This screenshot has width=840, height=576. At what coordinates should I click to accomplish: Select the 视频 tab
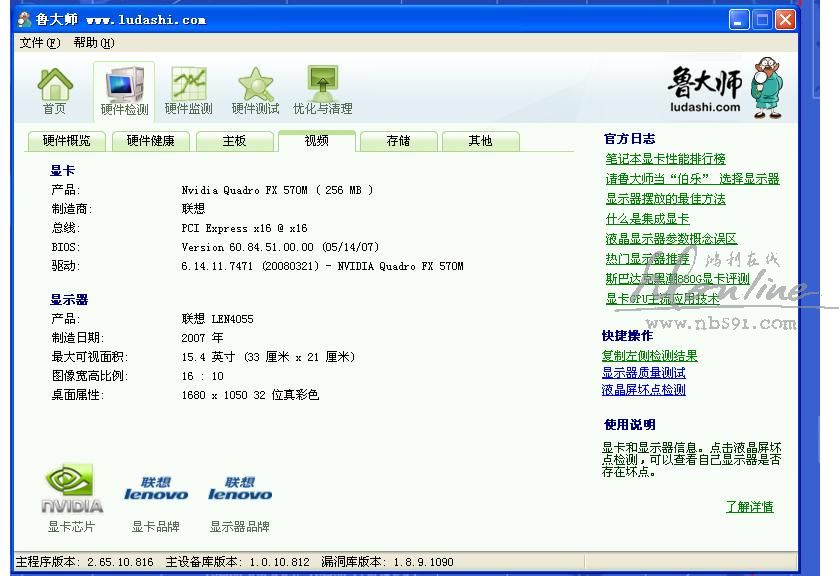point(317,141)
